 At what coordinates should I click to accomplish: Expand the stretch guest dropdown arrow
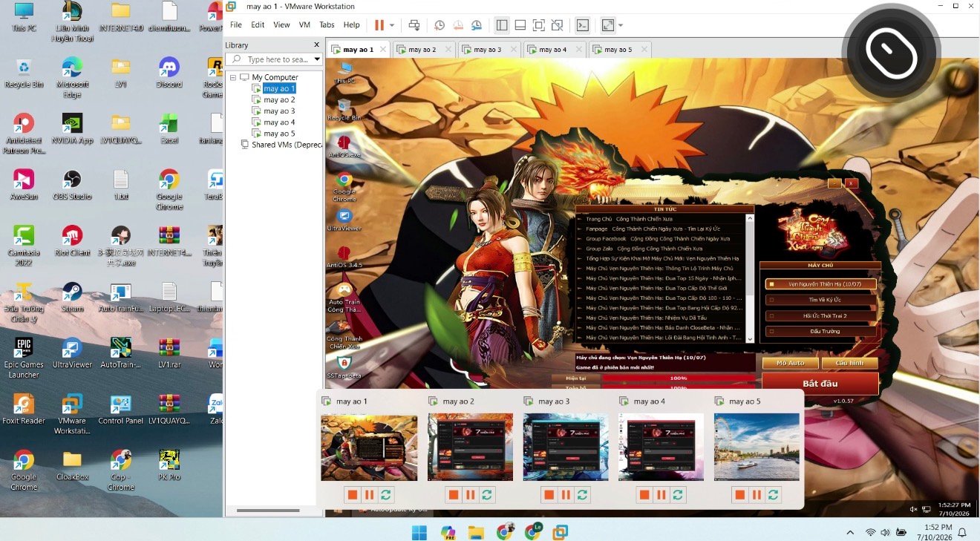[x=621, y=25]
